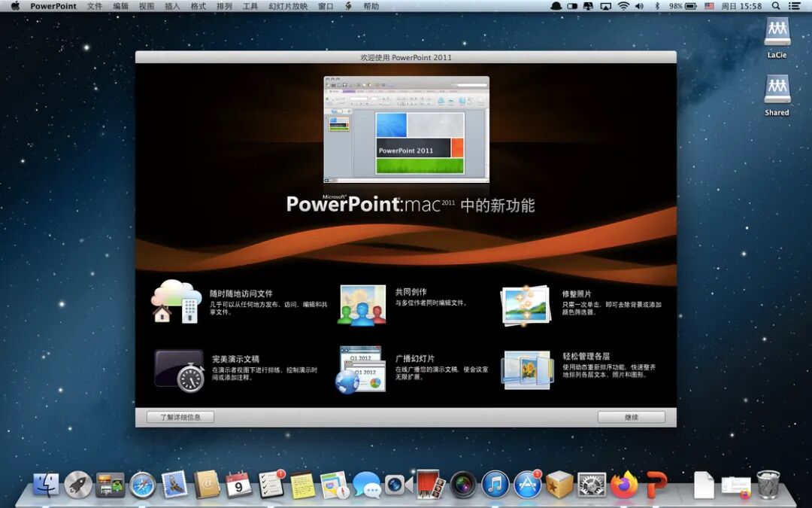
Task: Click the 了解详细信息 button
Action: pos(180,417)
